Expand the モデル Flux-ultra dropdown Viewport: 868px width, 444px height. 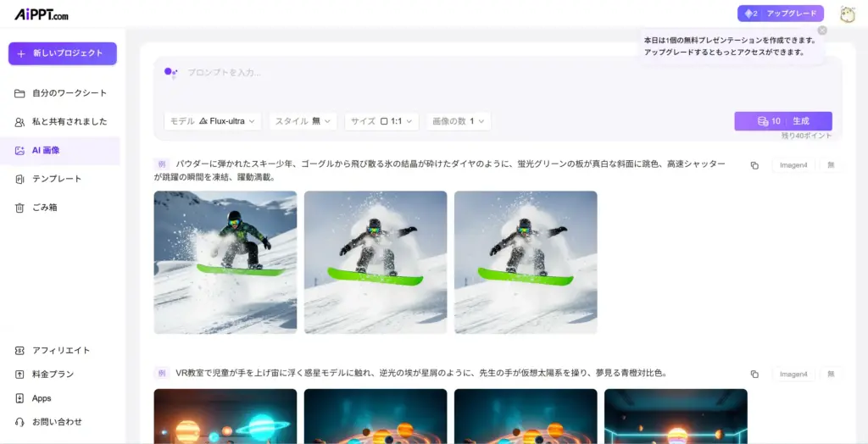pos(213,121)
